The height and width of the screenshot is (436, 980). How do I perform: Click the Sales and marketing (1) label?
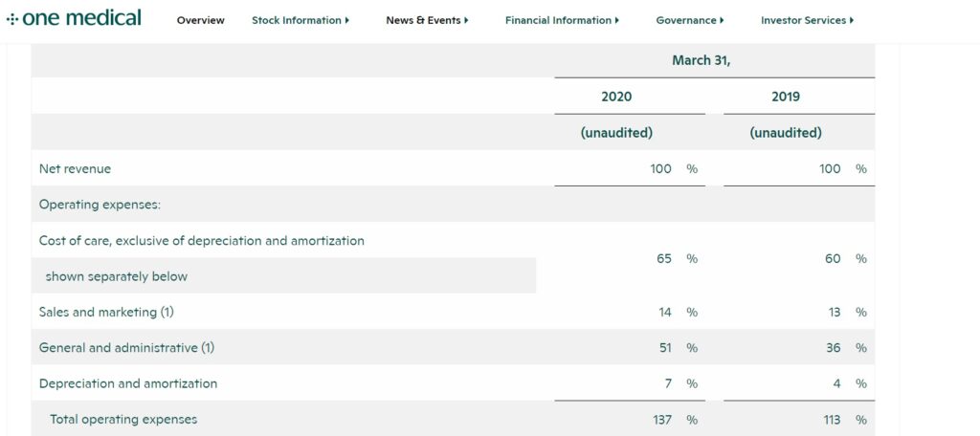106,313
